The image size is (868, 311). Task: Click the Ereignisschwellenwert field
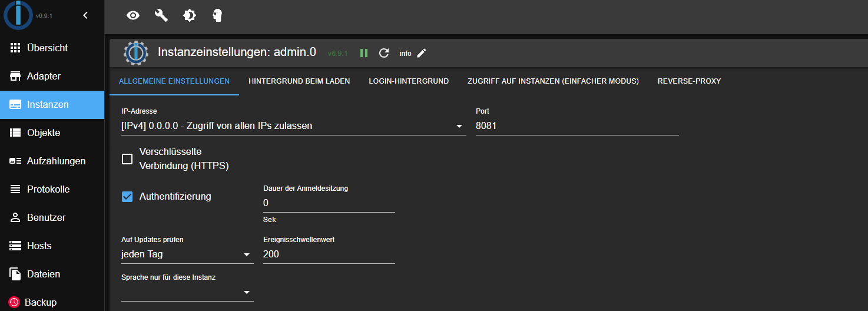(329, 254)
